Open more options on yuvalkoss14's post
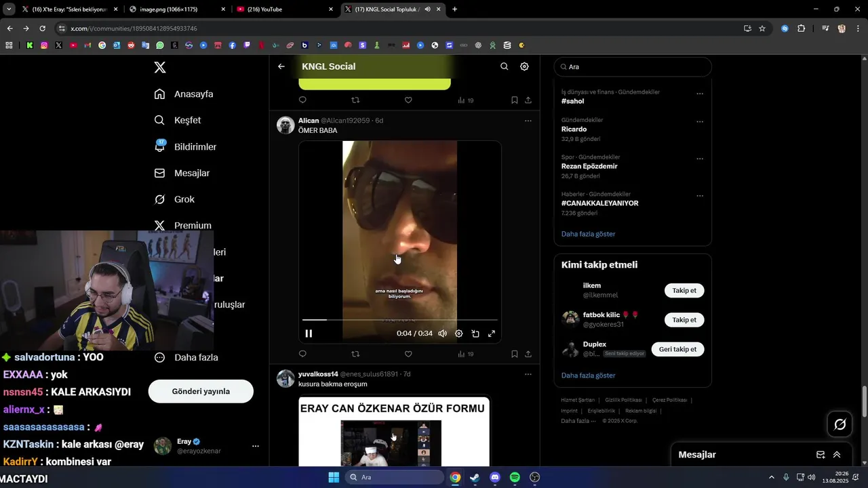This screenshot has width=868, height=488. (x=528, y=374)
